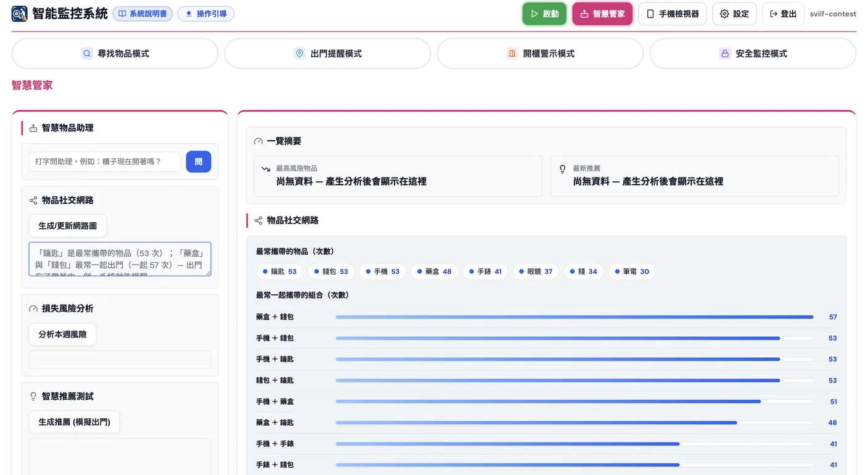This screenshot has width=868, height=475.
Task: Click the 手機 + 手錶 progress bar
Action: (x=575, y=444)
